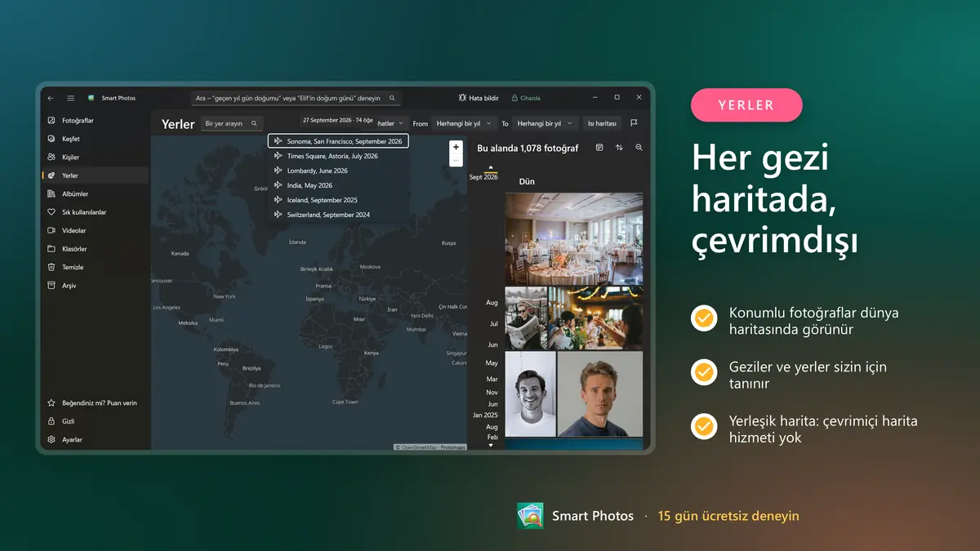Open the To year dropdown
The width and height of the screenshot is (980, 551).
click(545, 124)
